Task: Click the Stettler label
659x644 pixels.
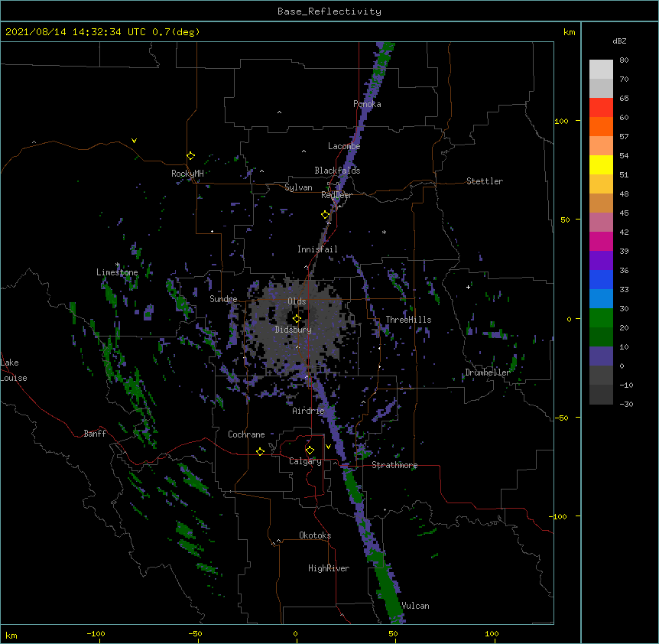Action: click(x=484, y=181)
